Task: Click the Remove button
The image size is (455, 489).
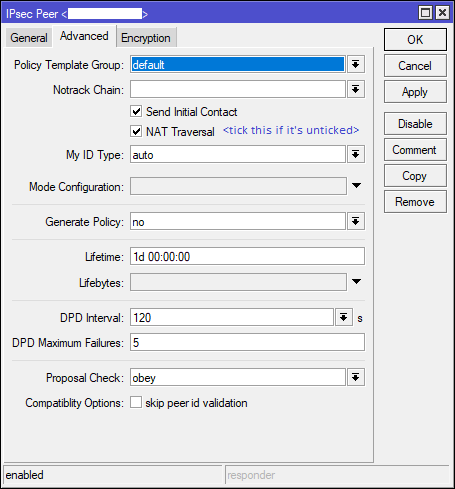Action: pos(415,202)
